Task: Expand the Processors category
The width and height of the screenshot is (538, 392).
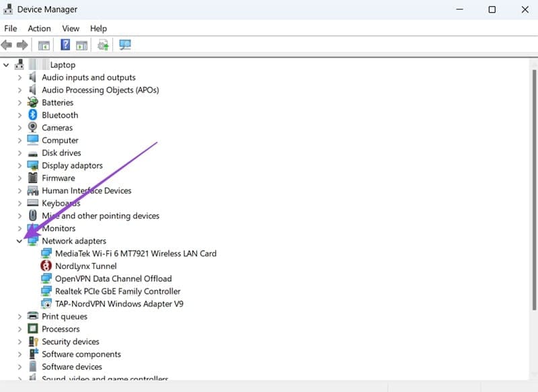Action: tap(19, 329)
